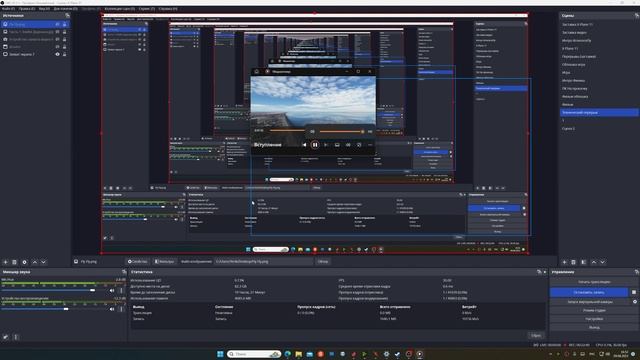Open advanced audio properties gear in mixer

5,337
